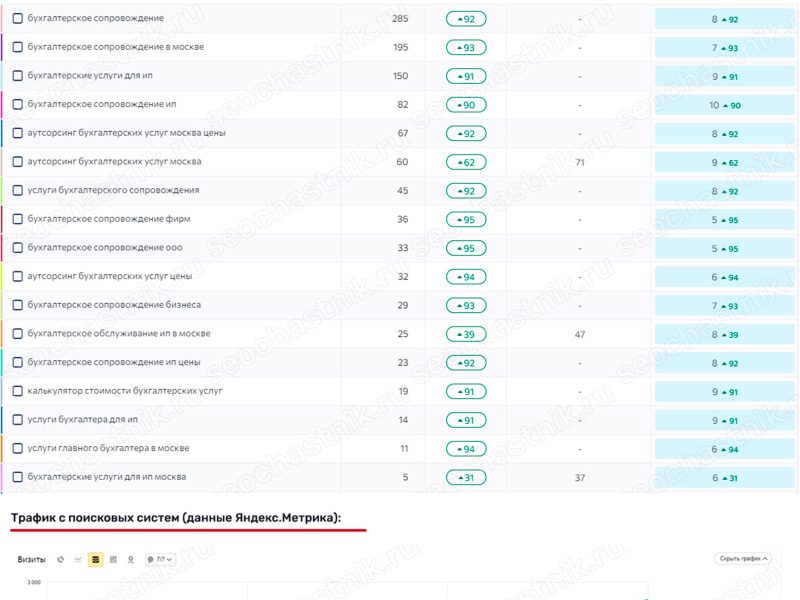Click the Скрыть график button

tap(743, 559)
